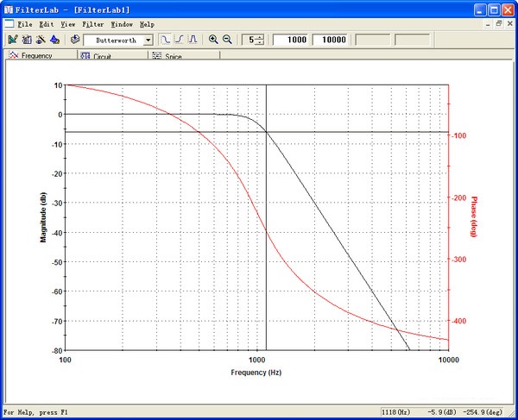Click the second toolbar icon with grid chart
This screenshot has height=420, width=518.
tap(27, 40)
